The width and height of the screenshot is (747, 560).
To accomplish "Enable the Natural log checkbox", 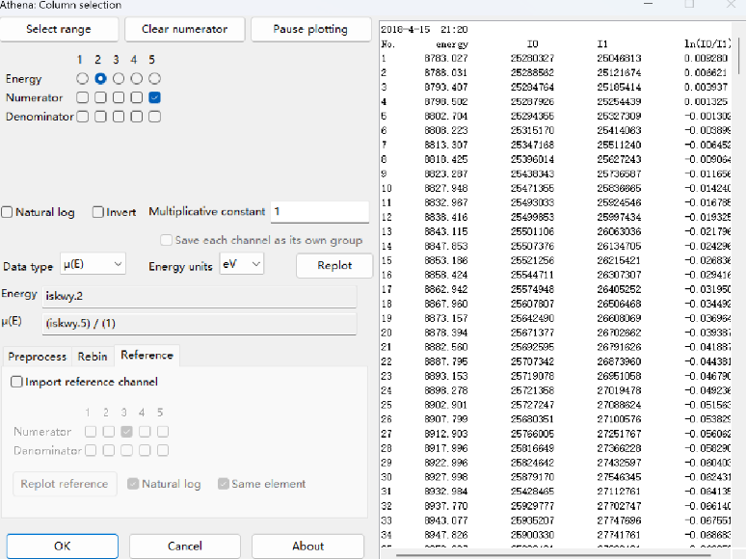I will tap(8, 212).
